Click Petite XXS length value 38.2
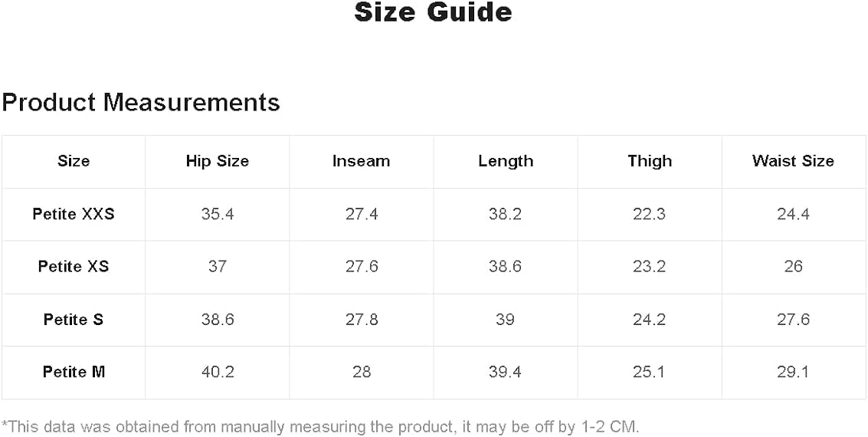The image size is (868, 437). (506, 214)
